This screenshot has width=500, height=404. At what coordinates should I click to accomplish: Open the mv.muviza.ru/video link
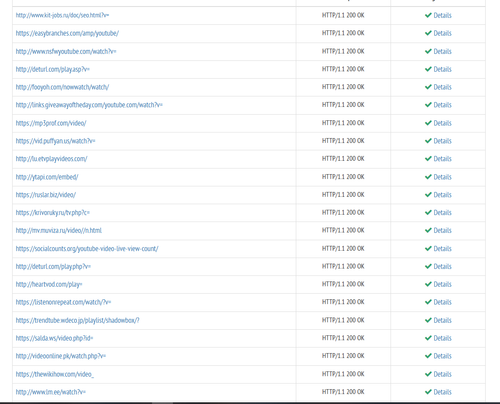click(x=59, y=231)
